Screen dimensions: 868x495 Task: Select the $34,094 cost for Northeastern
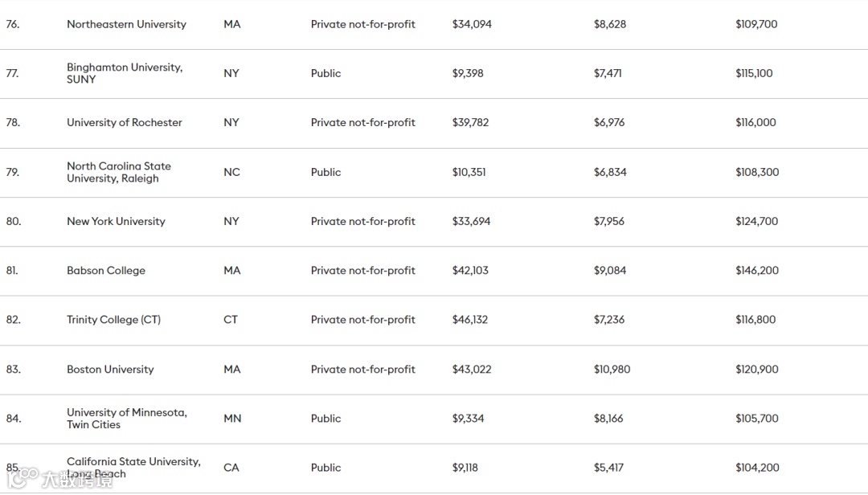tap(472, 24)
